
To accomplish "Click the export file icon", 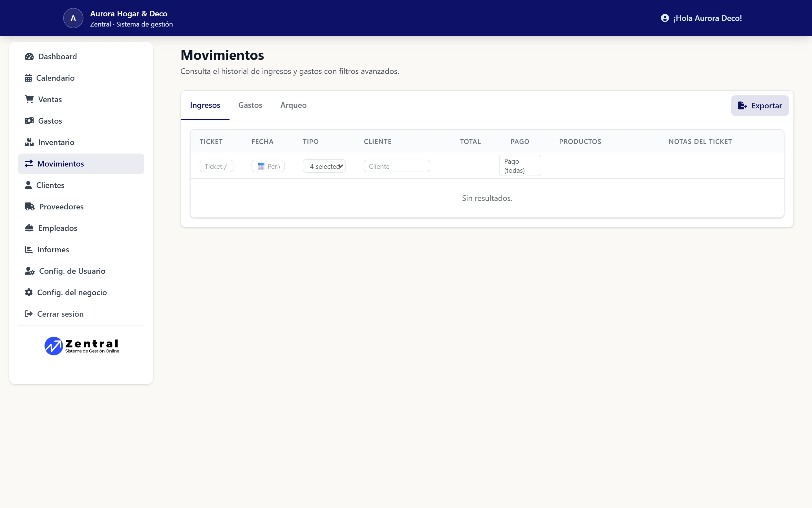I will 742,106.
